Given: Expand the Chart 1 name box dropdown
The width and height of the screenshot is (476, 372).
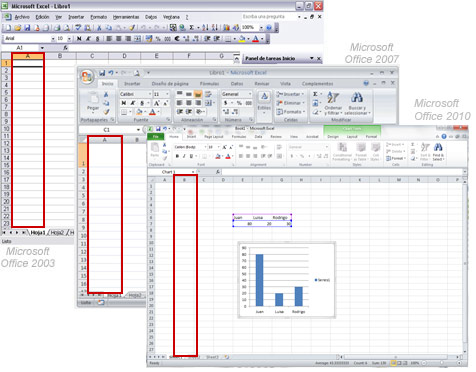Looking at the screenshot, I should point(193,172).
